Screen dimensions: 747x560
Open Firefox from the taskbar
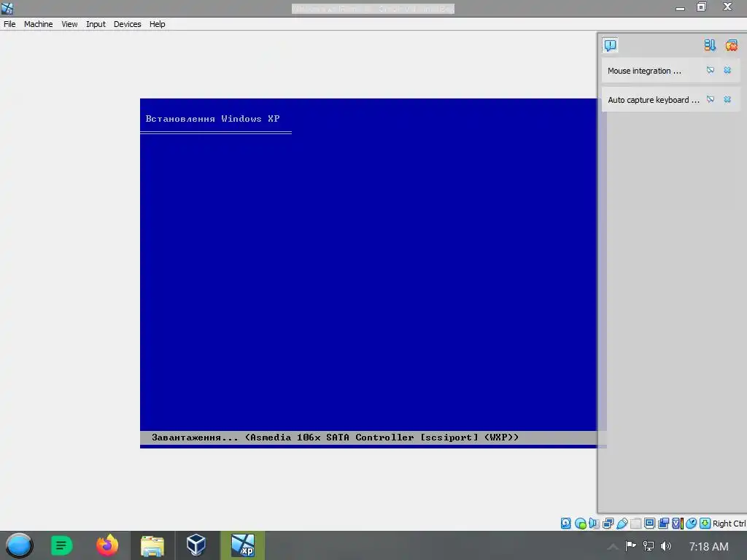pyautogui.click(x=107, y=545)
